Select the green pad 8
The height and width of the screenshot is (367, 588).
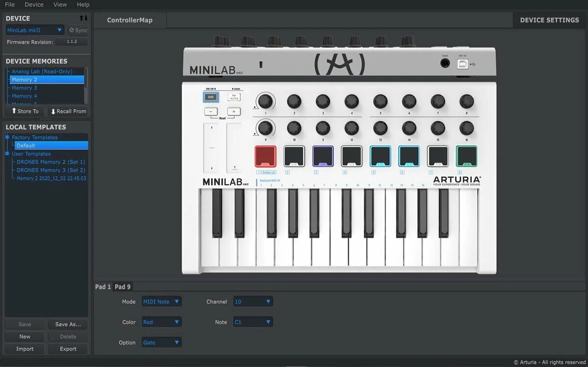coord(466,156)
